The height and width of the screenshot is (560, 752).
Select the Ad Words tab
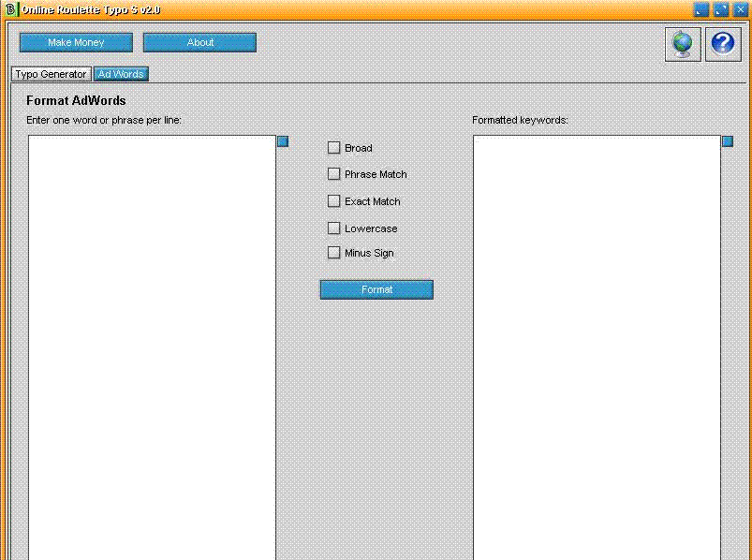(x=121, y=74)
